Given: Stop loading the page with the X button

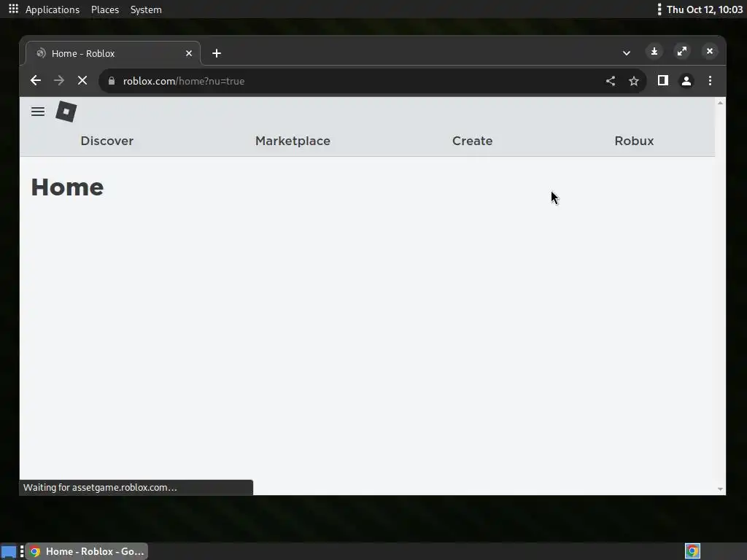Looking at the screenshot, I should (82, 80).
